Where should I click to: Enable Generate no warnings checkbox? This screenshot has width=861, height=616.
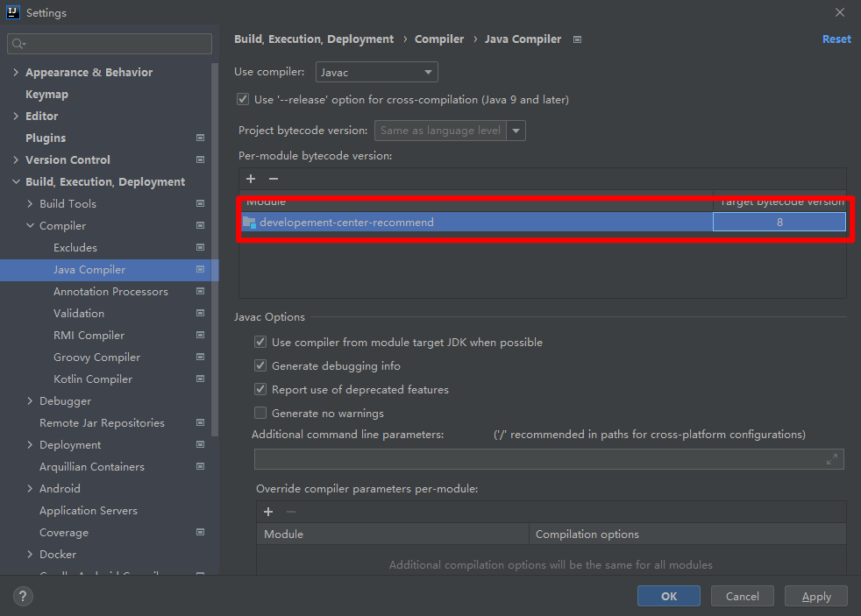click(x=260, y=413)
